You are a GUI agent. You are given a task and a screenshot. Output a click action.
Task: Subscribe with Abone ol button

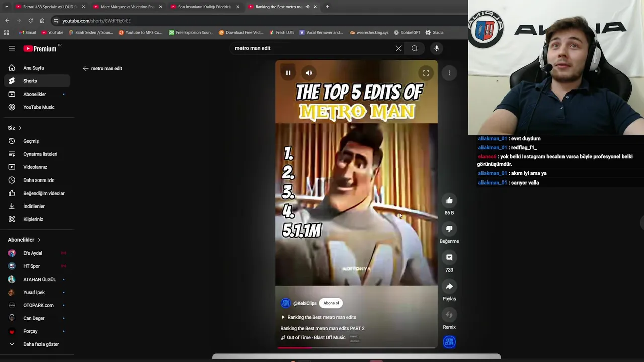(331, 303)
